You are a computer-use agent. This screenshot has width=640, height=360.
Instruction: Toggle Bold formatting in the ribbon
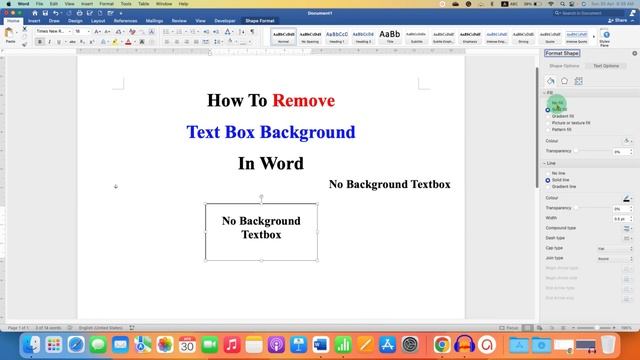(x=40, y=42)
